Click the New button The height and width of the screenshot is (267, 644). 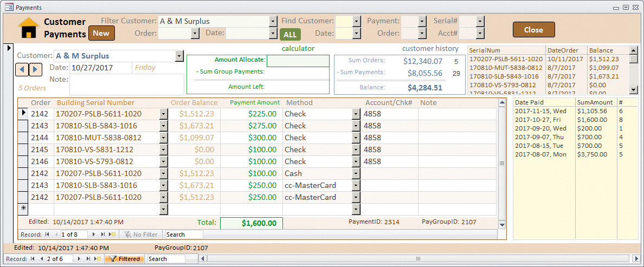101,33
